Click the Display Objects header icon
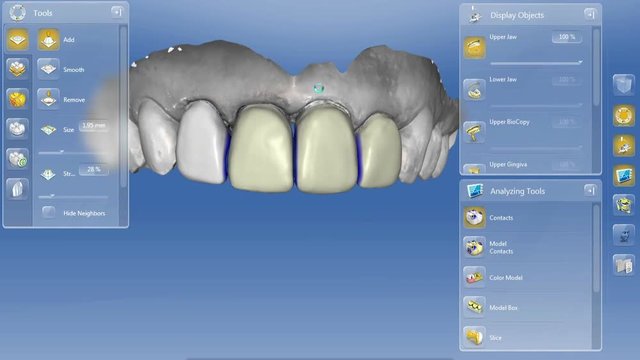Image resolution: width=640 pixels, height=360 pixels. tap(474, 15)
